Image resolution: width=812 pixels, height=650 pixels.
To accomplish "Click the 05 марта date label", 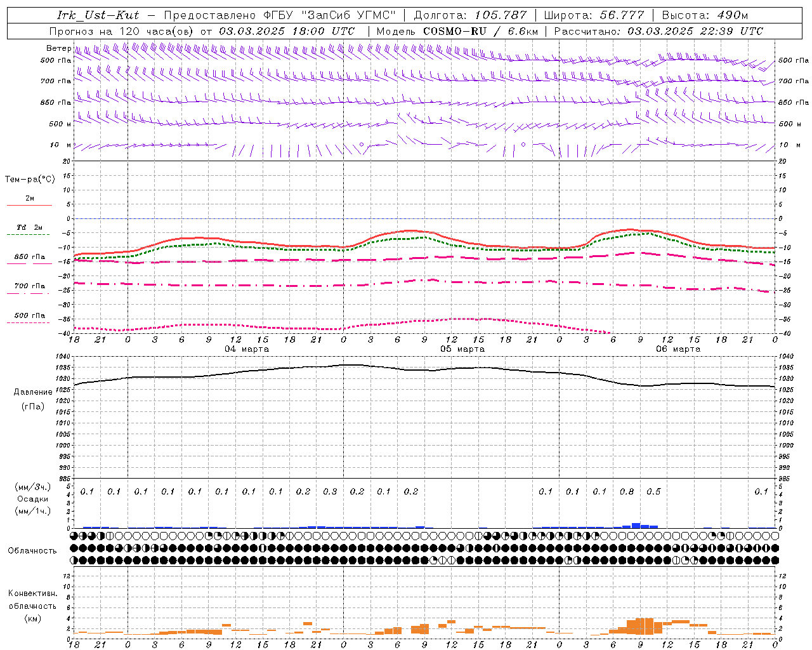I will (x=462, y=349).
